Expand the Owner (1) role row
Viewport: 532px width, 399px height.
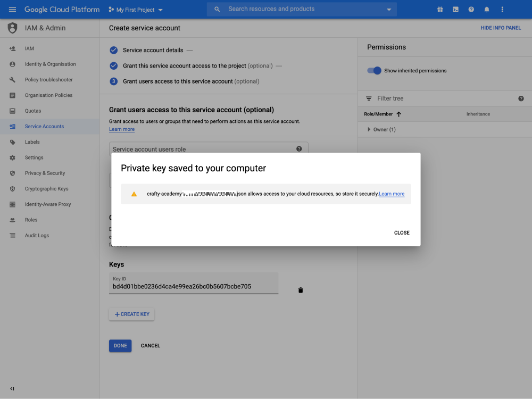click(369, 130)
